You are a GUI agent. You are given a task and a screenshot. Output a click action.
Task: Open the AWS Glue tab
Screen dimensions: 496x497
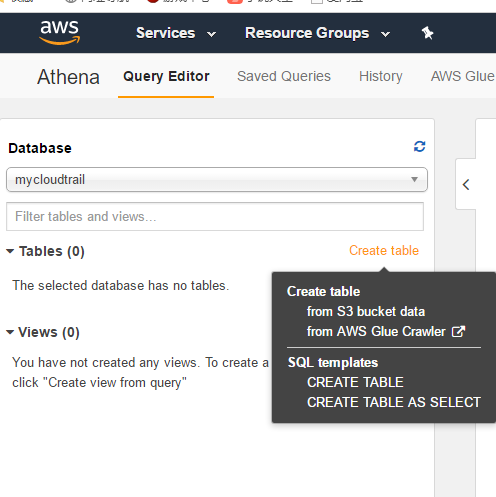[x=463, y=76]
